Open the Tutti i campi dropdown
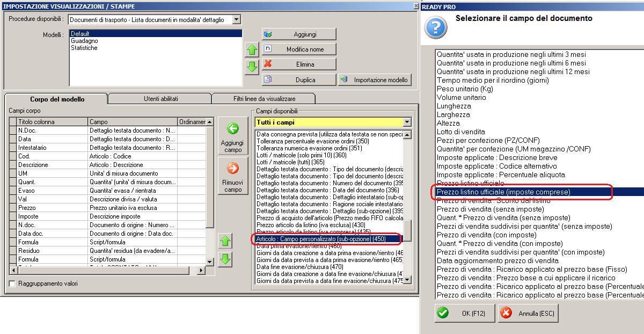The height and width of the screenshot is (334, 644). pyautogui.click(x=407, y=122)
